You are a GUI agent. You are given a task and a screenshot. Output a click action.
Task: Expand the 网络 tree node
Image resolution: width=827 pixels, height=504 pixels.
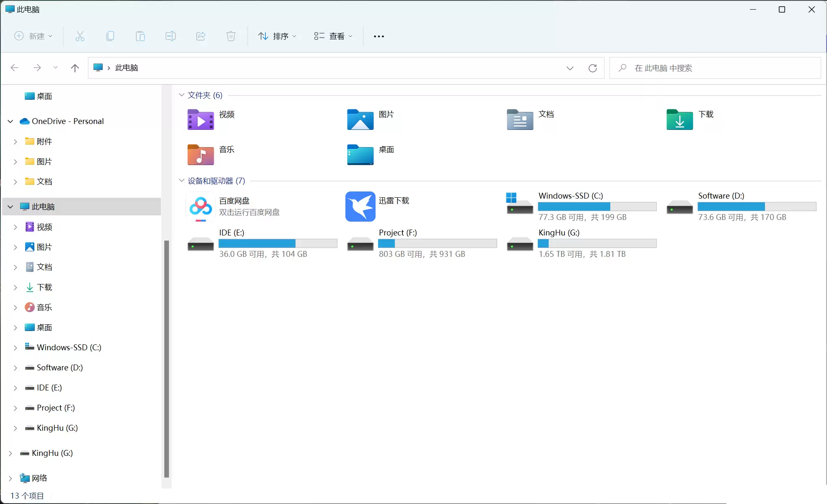point(10,478)
